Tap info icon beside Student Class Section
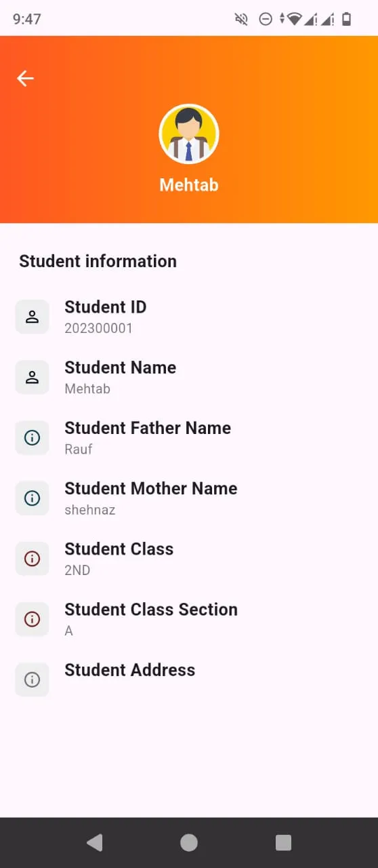378x868 pixels. point(32,618)
